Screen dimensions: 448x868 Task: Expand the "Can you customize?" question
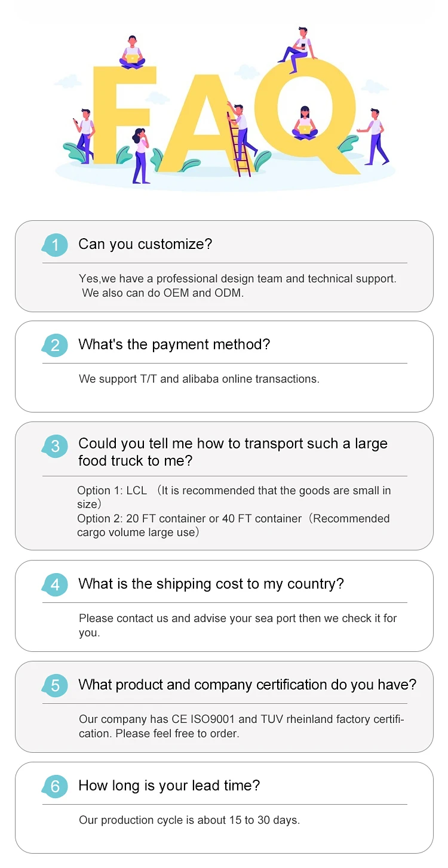coord(145,244)
